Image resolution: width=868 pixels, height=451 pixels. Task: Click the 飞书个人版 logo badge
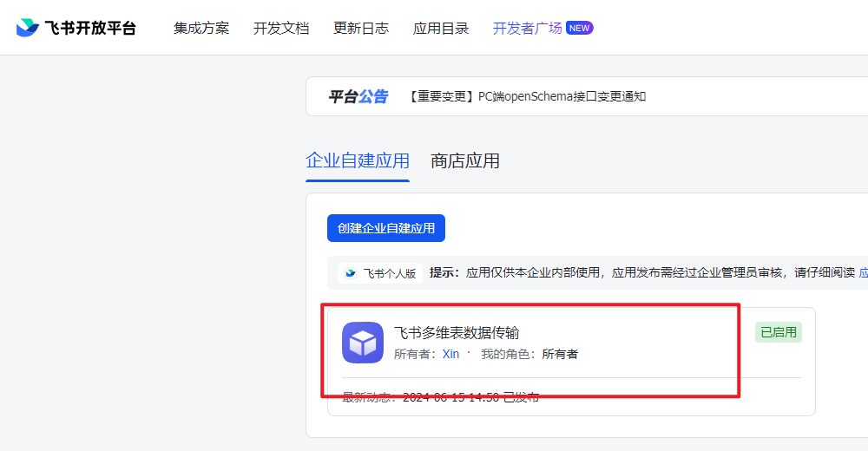[x=380, y=273]
